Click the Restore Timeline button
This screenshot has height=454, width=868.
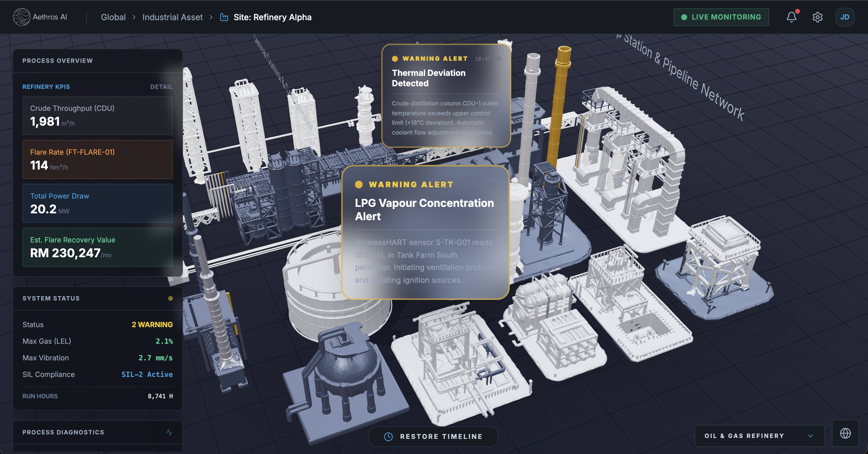pyautogui.click(x=433, y=436)
